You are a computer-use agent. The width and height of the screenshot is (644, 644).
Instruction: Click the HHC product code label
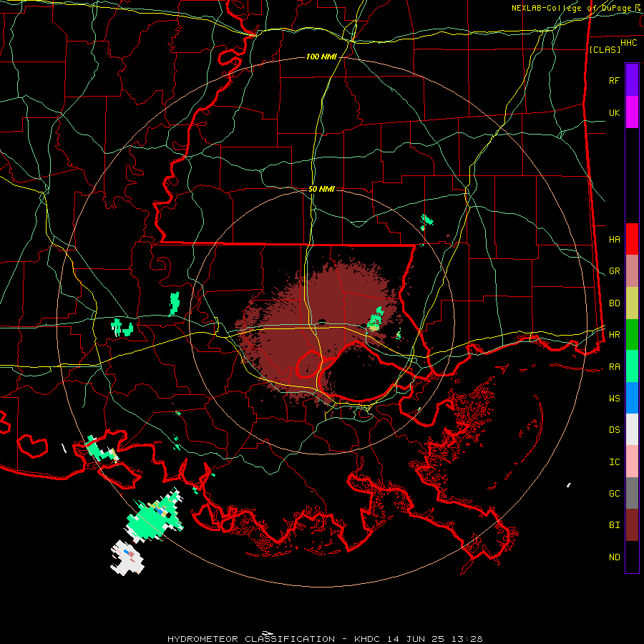pos(628,43)
